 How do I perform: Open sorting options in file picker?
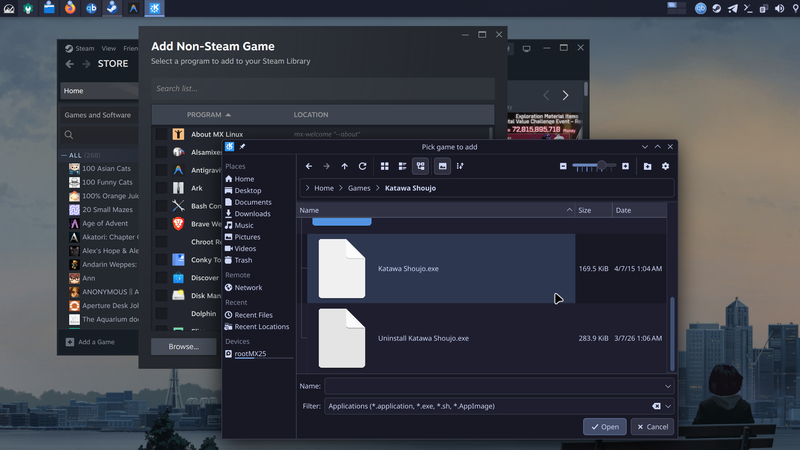coord(460,166)
